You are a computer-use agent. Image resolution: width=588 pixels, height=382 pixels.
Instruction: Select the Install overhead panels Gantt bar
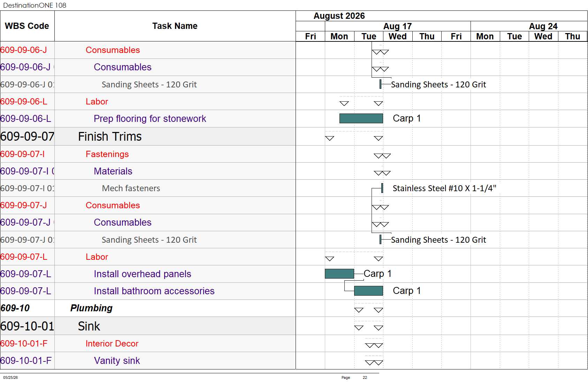pyautogui.click(x=339, y=274)
